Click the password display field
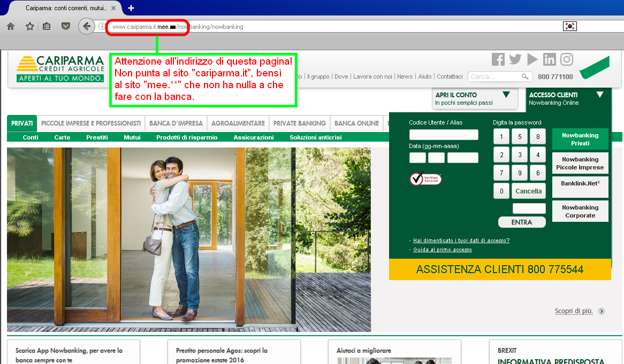The height and width of the screenshot is (364, 624). click(x=529, y=208)
